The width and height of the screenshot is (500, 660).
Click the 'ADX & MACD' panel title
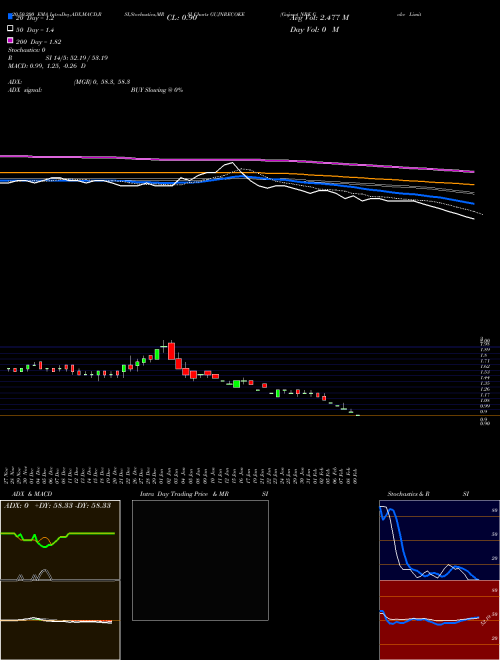pyautogui.click(x=32, y=494)
